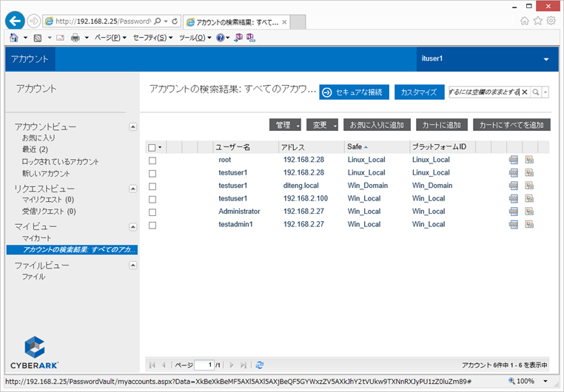Click the page number input field
This screenshot has width=564, height=392.
tap(204, 365)
